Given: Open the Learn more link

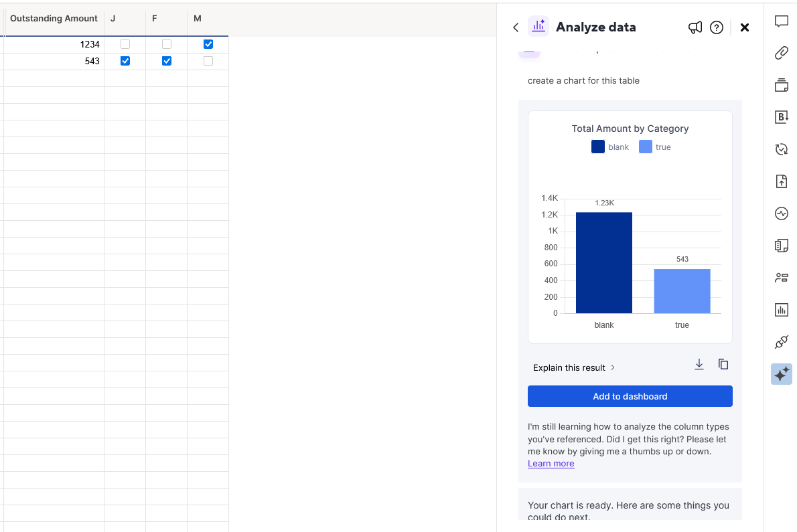Looking at the screenshot, I should 551,464.
